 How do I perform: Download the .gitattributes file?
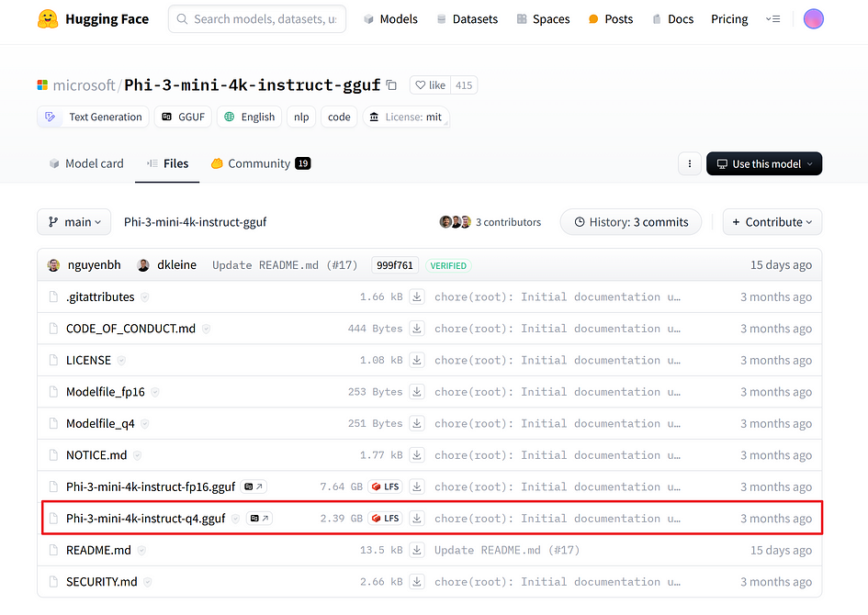pos(417,297)
